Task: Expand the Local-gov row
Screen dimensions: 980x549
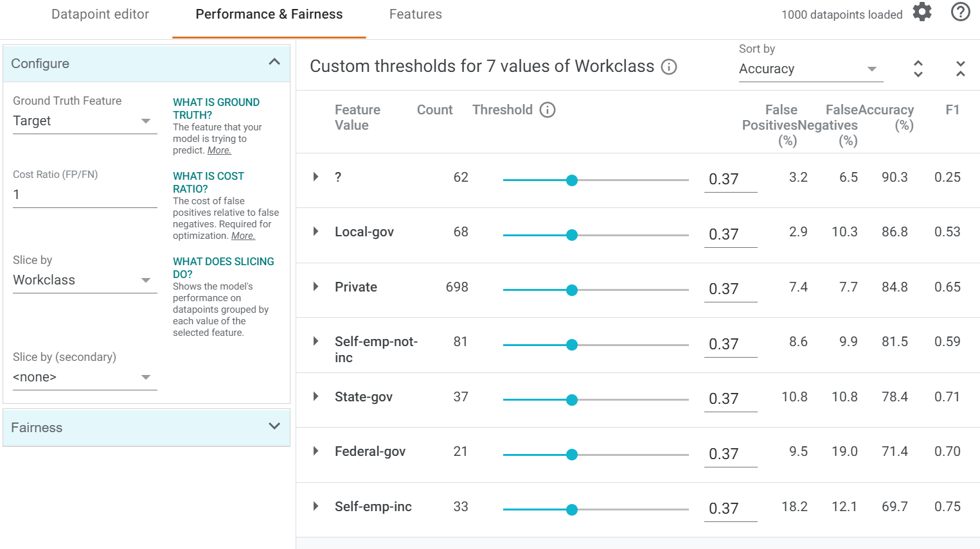Action: (x=316, y=232)
